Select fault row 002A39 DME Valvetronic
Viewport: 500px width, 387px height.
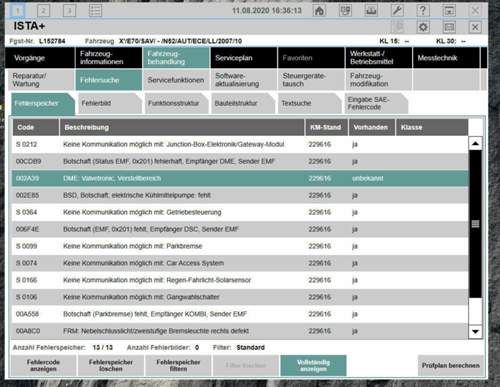(240, 178)
